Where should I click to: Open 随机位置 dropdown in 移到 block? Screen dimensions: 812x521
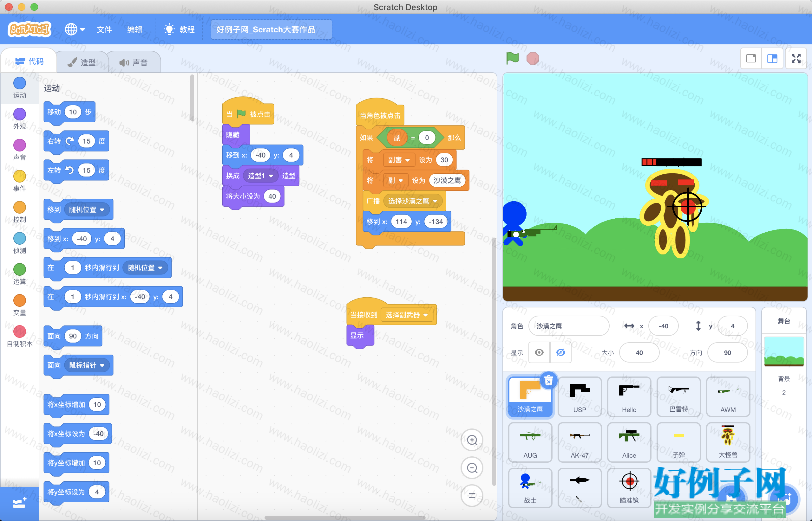87,209
